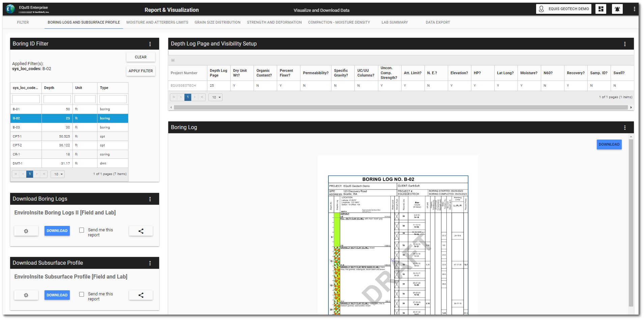The width and height of the screenshot is (644, 320).
Task: Click the Apply Filter button
Action: click(x=141, y=71)
